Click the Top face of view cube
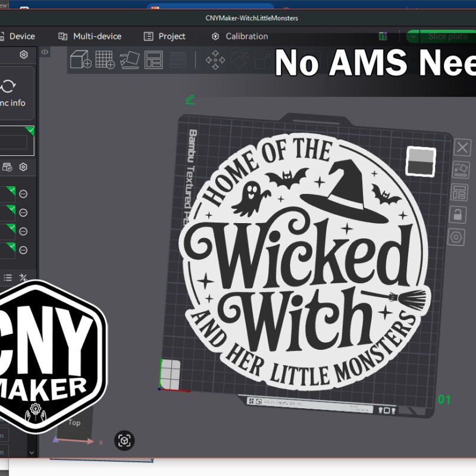 click(74, 423)
